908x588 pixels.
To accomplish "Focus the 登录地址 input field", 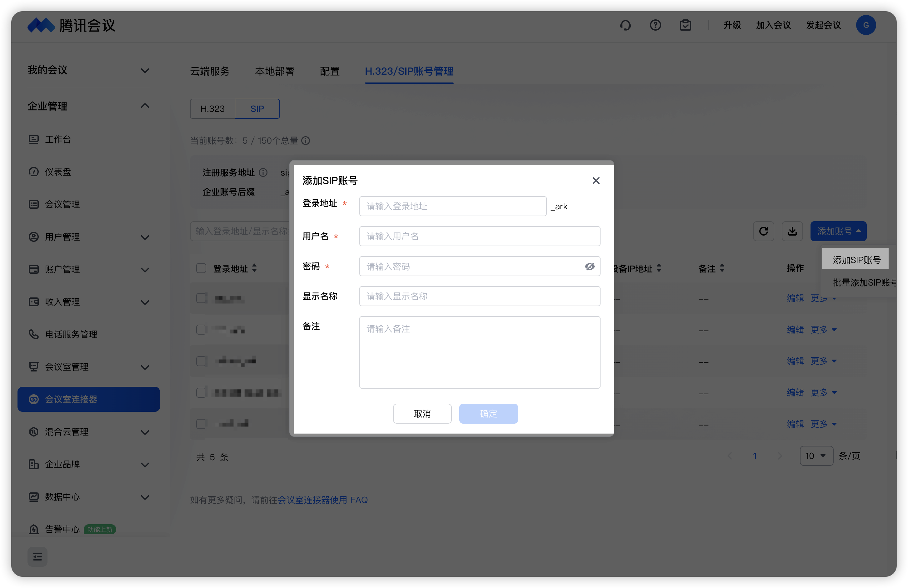I will click(453, 207).
